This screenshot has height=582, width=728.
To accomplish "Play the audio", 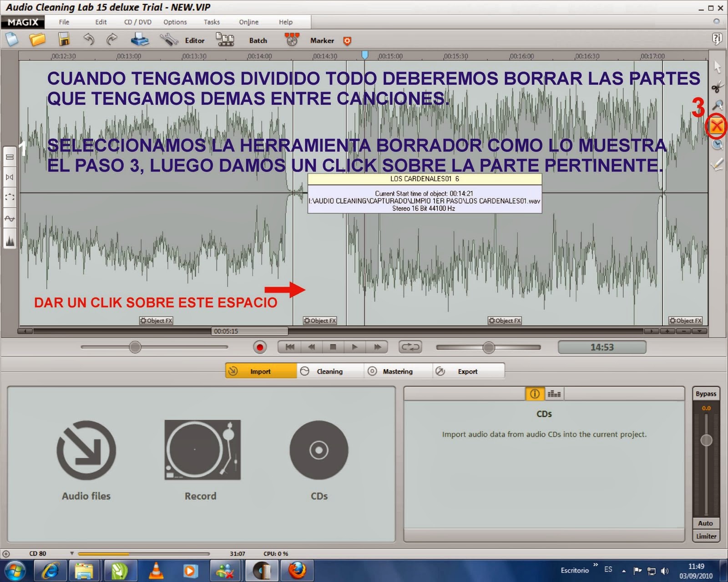I will coord(355,347).
